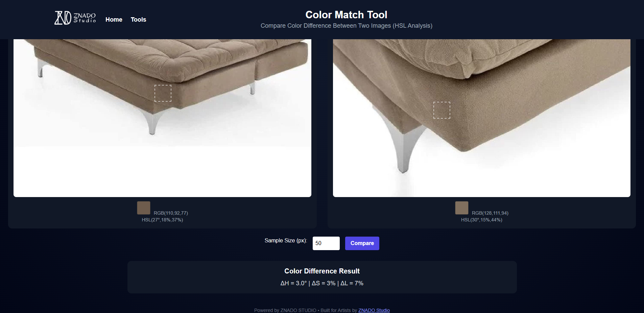Open the ZNADO Studio footer link
The height and width of the screenshot is (313, 644).
[374, 310]
